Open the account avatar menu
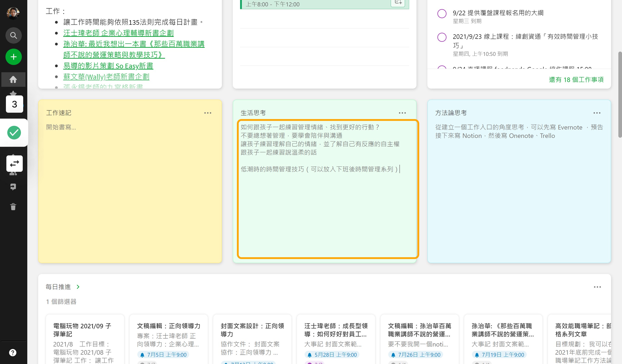Screen dimensions: 622x364 tap(13, 13)
